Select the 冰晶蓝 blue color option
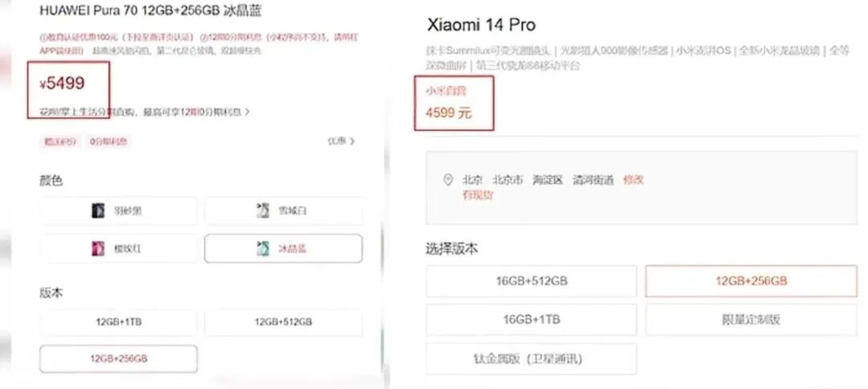The image size is (868, 389). tap(284, 248)
